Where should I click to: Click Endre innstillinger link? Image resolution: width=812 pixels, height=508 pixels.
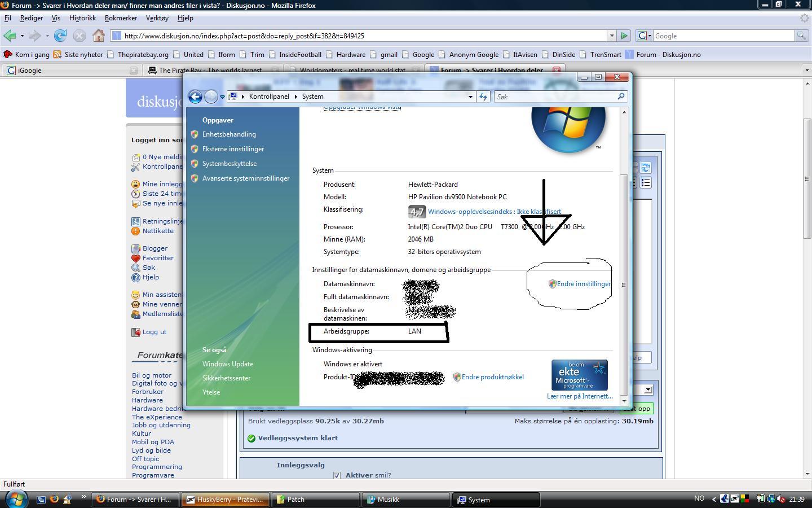point(584,284)
